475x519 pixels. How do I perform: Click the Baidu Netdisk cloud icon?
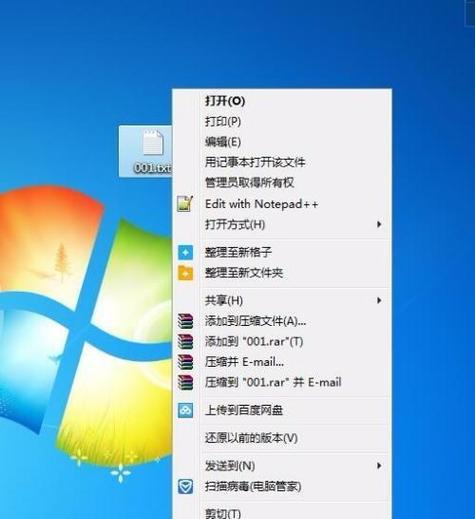[x=185, y=410]
